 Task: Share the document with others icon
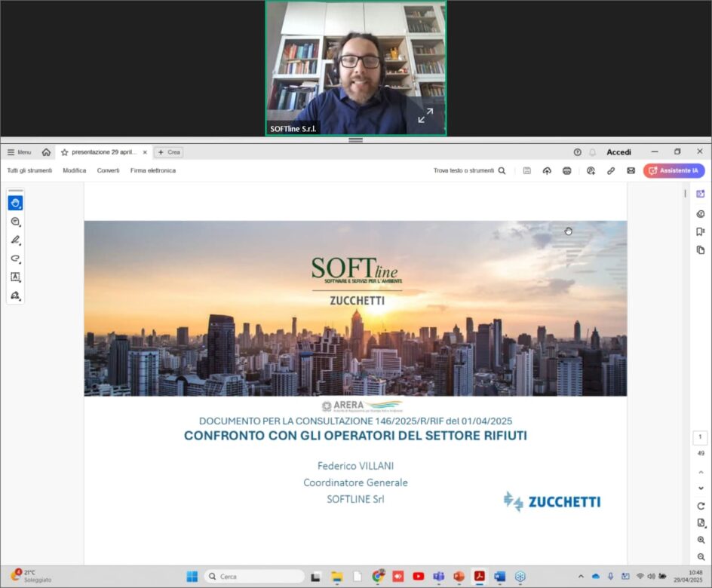(x=591, y=170)
